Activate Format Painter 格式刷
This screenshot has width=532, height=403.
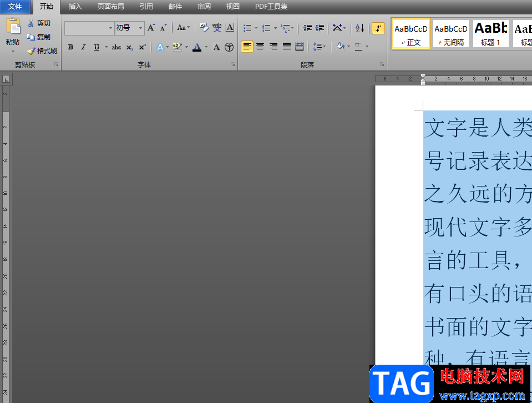coord(42,51)
